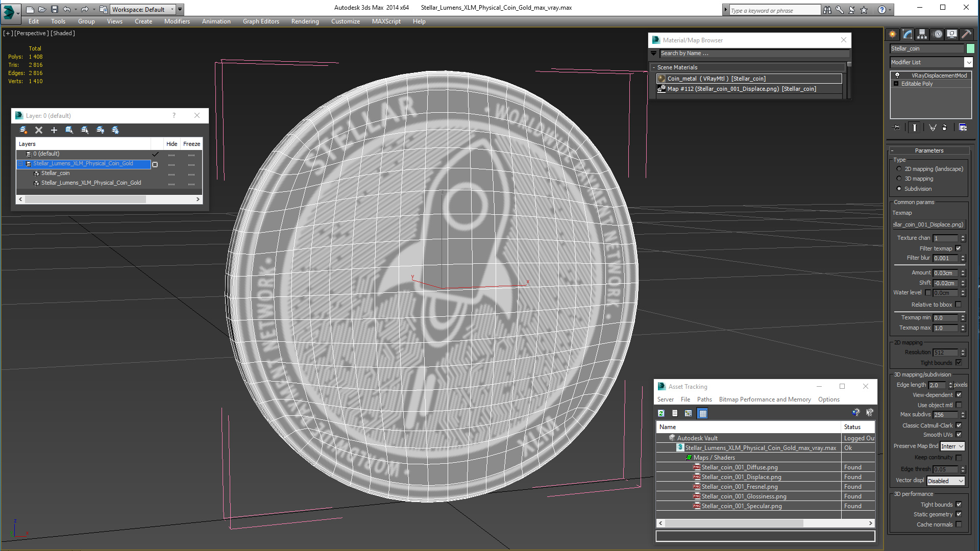
Task: Open the Hierarchy command panel tab
Action: tap(922, 34)
